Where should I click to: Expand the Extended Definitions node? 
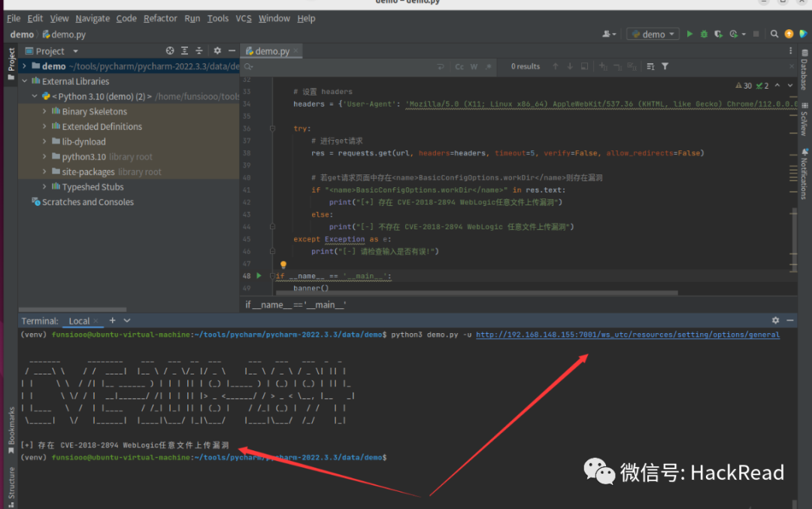point(44,126)
